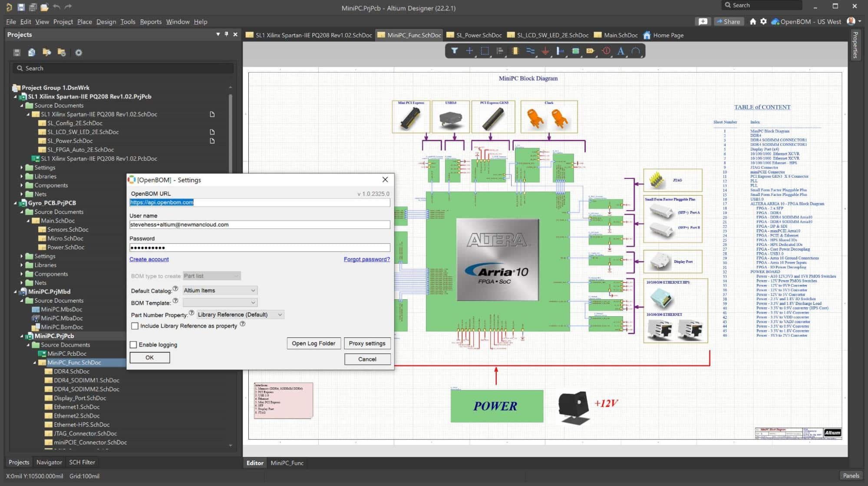Place a port using D1 icon
Screen dimensions: 868x486
pos(591,51)
